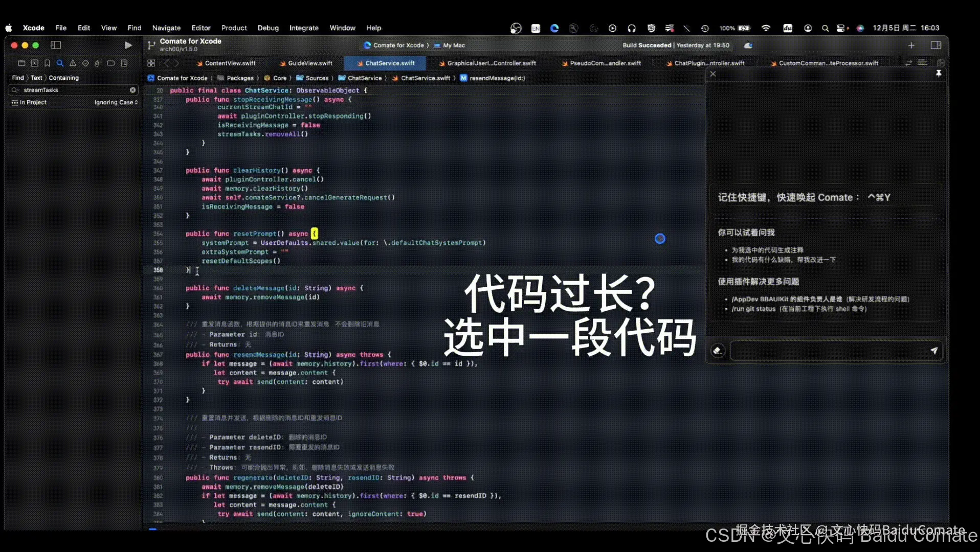The height and width of the screenshot is (552, 980).
Task: Click the editor review swap-arrows icon
Action: [x=908, y=63]
